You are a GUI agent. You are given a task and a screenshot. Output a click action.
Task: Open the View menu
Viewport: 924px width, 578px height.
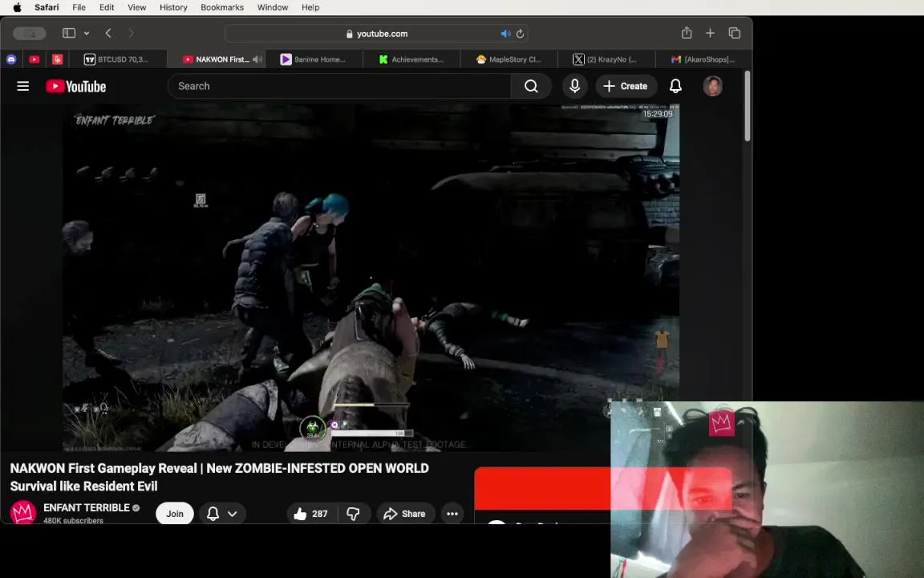click(136, 8)
